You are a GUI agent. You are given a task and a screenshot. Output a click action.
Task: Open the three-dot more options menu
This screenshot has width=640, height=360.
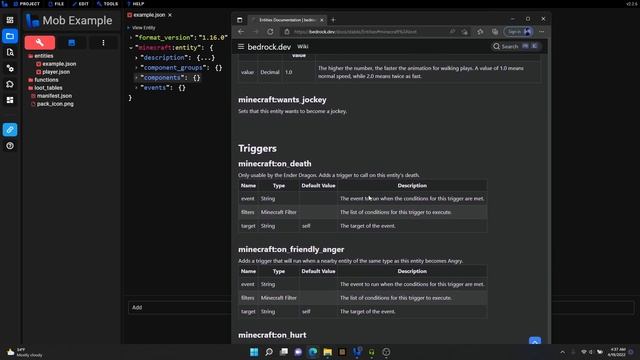coord(103,42)
